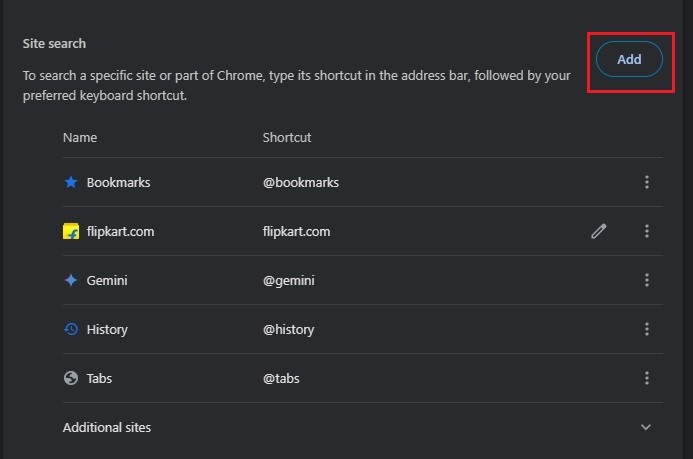Click the blue Bookmarks star icon
Image resolution: width=693 pixels, height=459 pixels.
click(71, 182)
